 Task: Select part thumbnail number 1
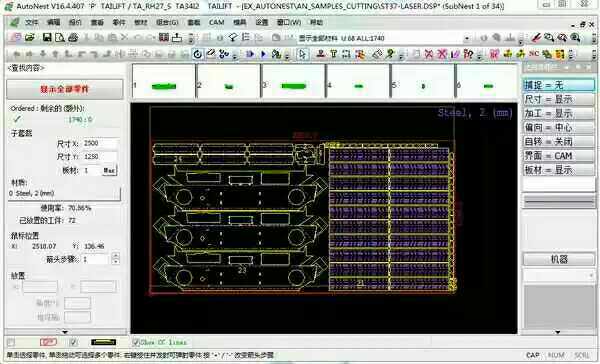[x=164, y=81]
